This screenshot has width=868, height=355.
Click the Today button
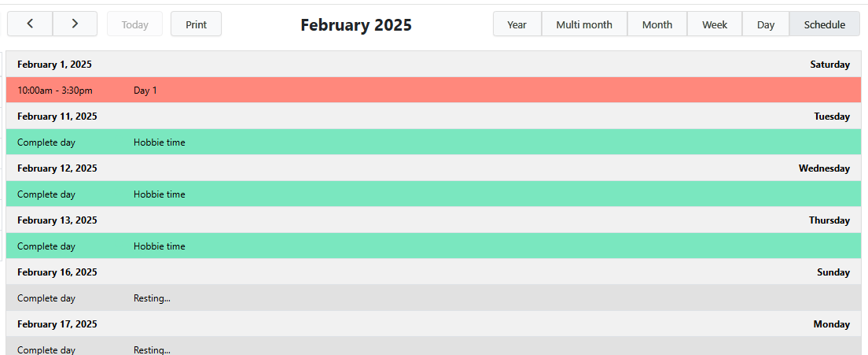[x=134, y=24]
